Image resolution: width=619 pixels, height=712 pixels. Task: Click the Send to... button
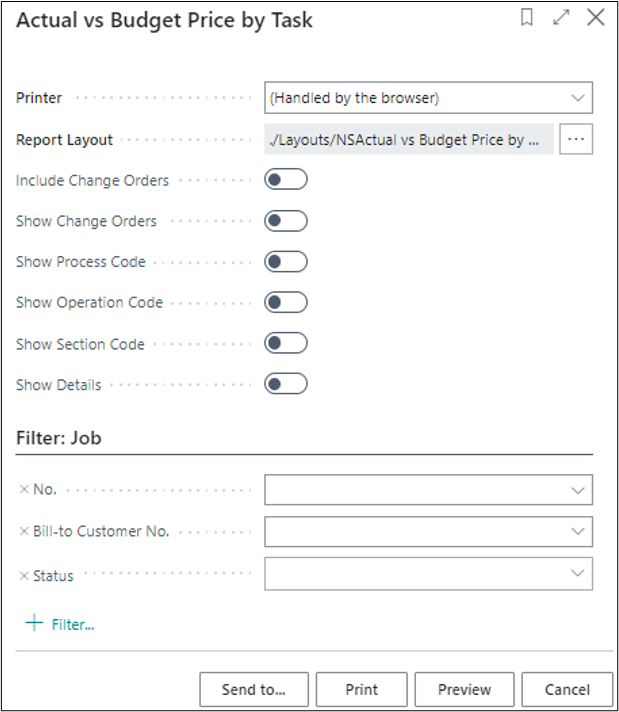(x=253, y=689)
